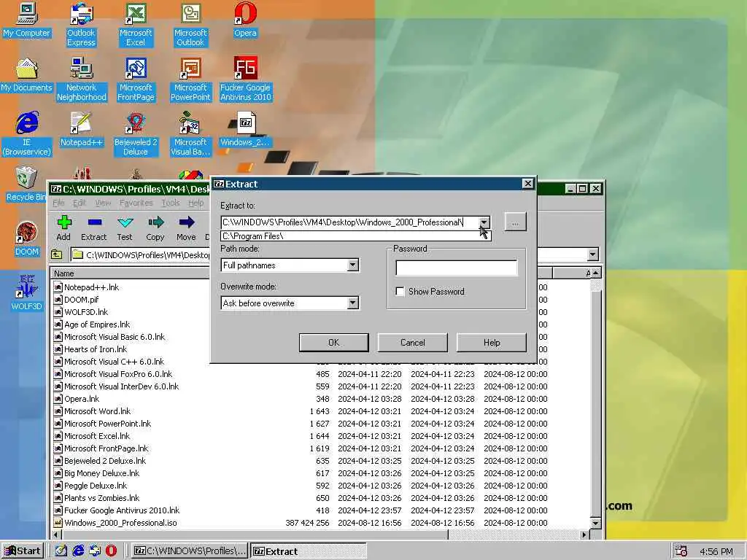Click horizontal scrollbar right arrow in file list
Viewport: 747px width, 560px height.
coord(584,534)
